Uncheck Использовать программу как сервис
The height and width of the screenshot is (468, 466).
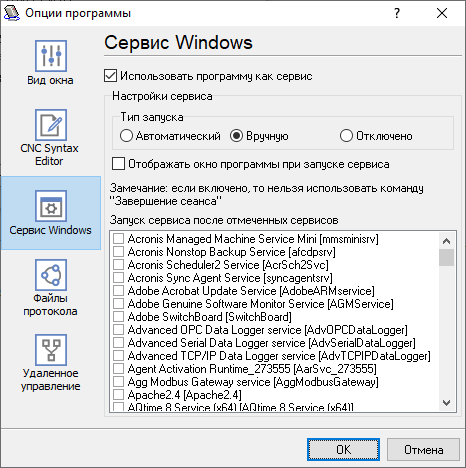[x=110, y=76]
